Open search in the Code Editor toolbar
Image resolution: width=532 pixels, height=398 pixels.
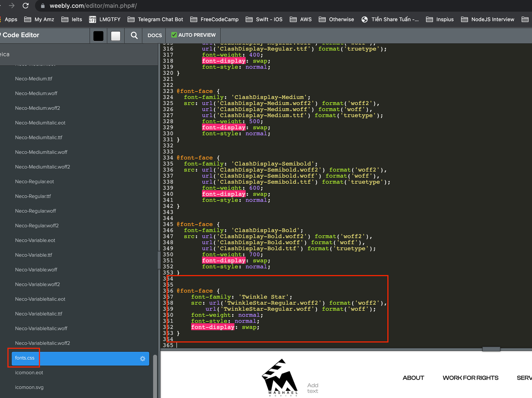[133, 35]
